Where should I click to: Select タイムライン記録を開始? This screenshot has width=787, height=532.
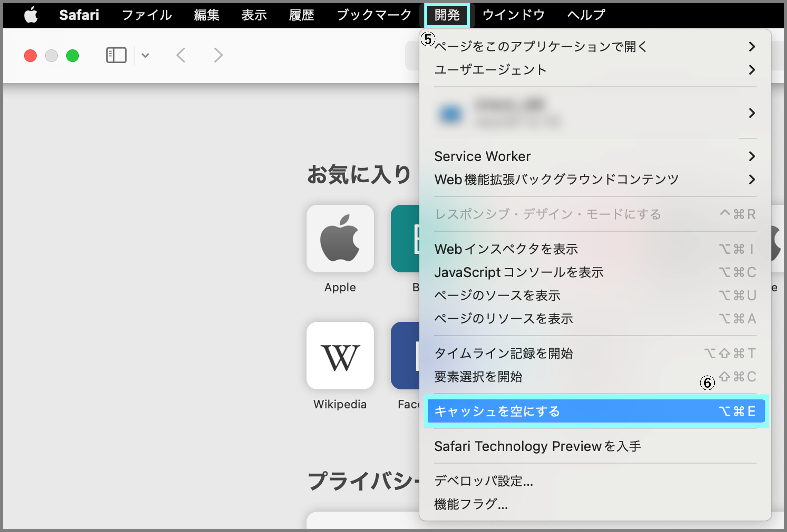(x=595, y=353)
